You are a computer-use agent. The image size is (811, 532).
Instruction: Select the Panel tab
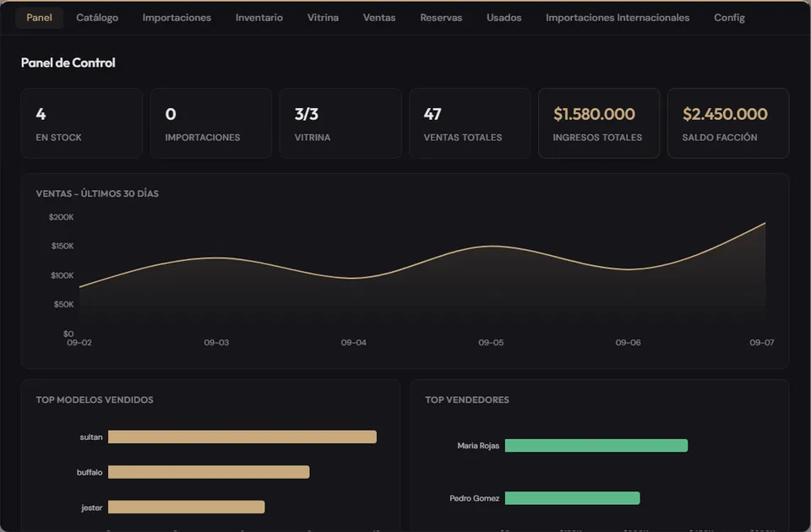(x=40, y=18)
